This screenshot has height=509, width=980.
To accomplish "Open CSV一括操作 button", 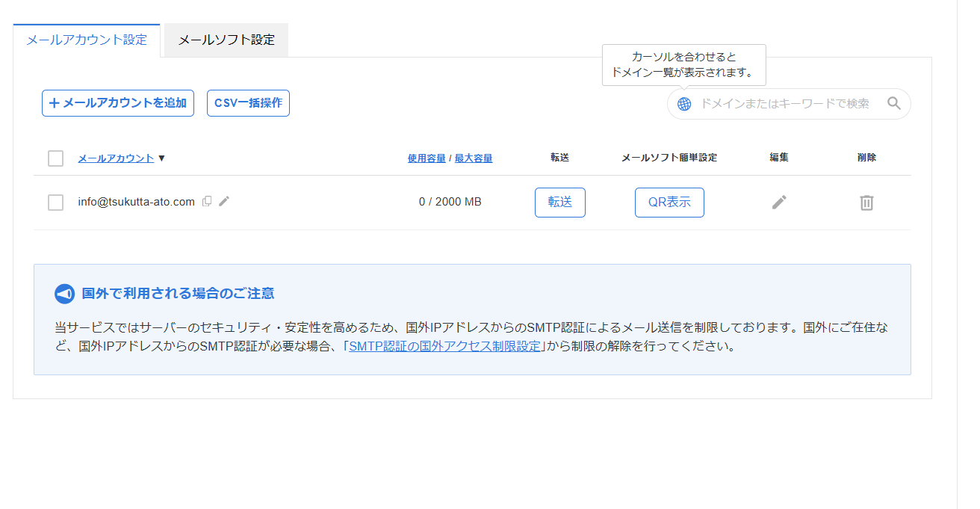I will [248, 103].
